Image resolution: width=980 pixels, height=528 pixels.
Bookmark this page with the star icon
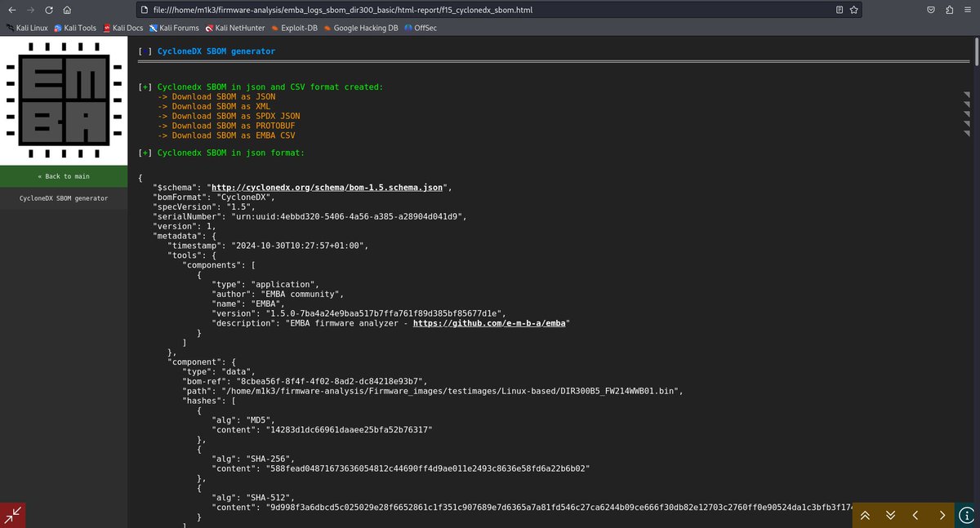point(853,11)
